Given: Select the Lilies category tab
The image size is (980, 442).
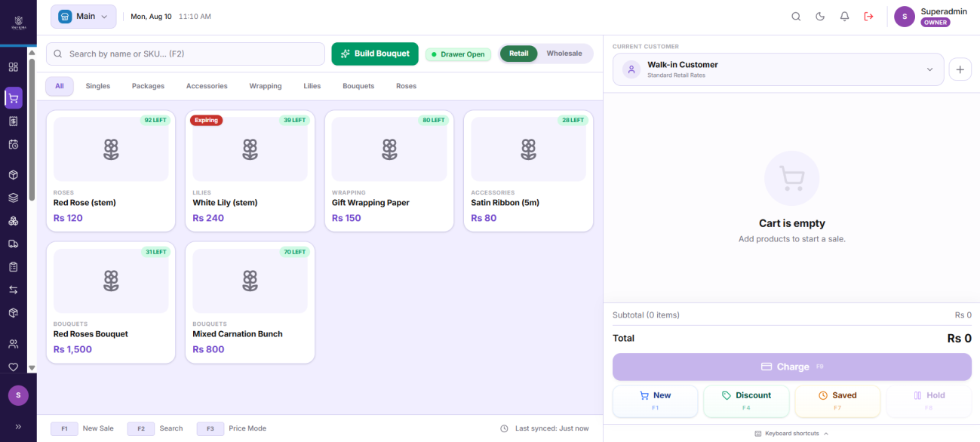Looking at the screenshot, I should click(x=312, y=86).
